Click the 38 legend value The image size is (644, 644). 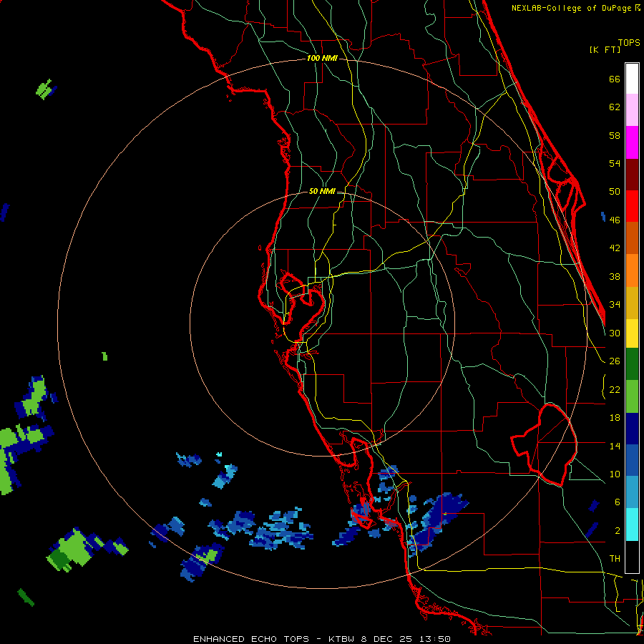[615, 276]
